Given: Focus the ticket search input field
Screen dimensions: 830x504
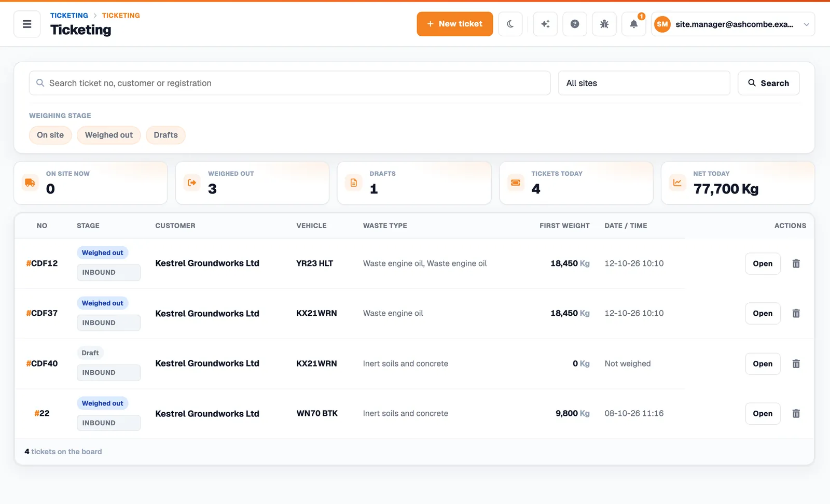Looking at the screenshot, I should pyautogui.click(x=289, y=83).
